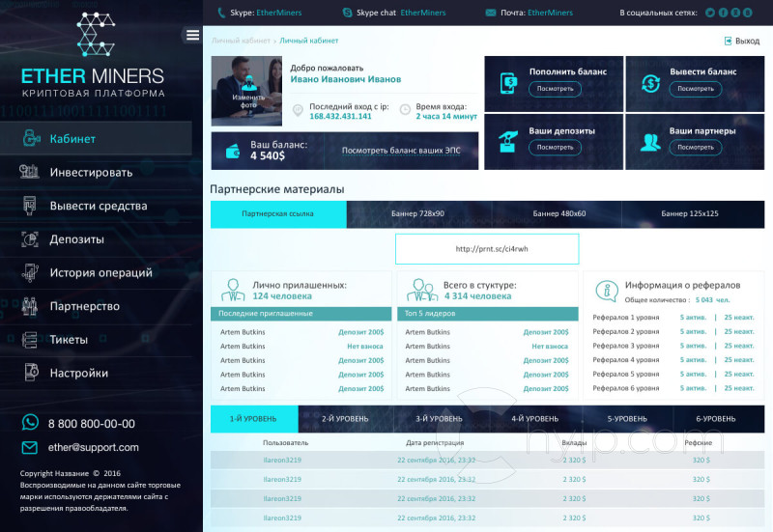Click the phone number 8 800 800-00-00

(91, 424)
